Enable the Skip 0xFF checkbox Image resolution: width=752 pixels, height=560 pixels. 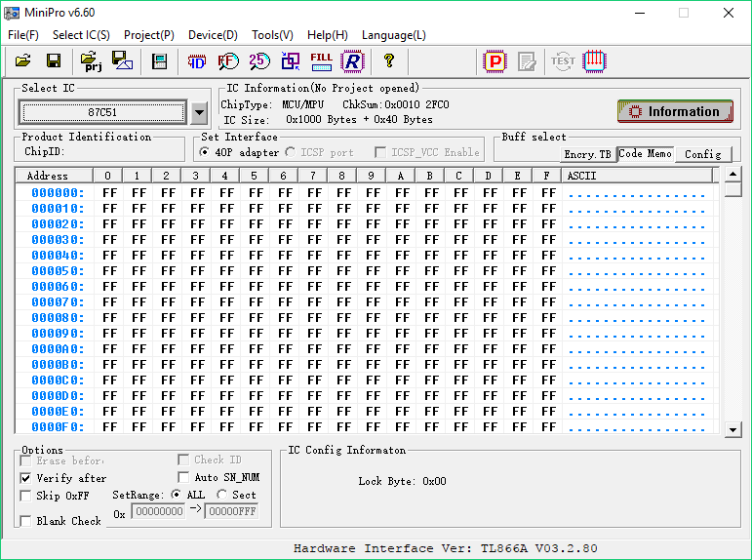(26, 496)
